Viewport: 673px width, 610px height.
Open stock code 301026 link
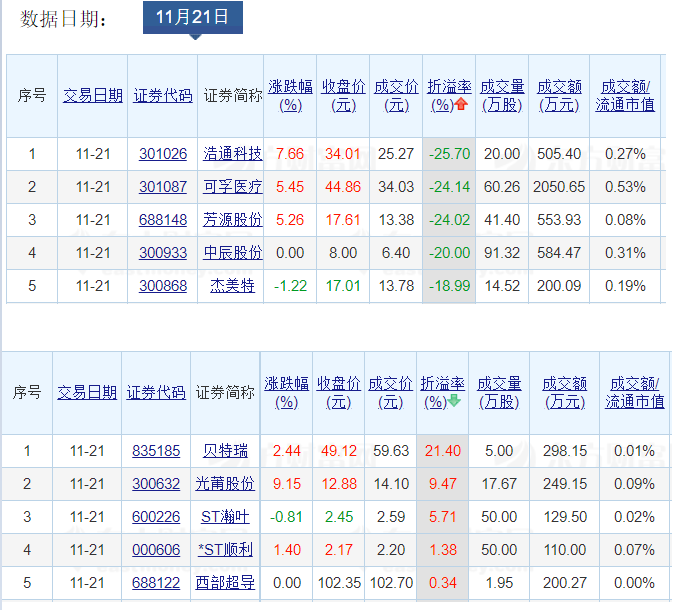(x=162, y=153)
